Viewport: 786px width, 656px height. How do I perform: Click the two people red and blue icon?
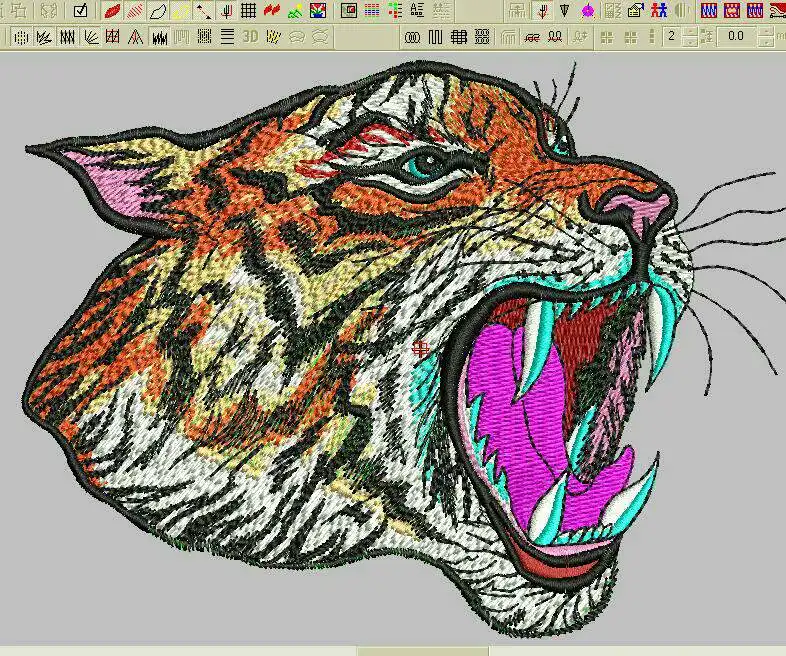click(x=659, y=11)
